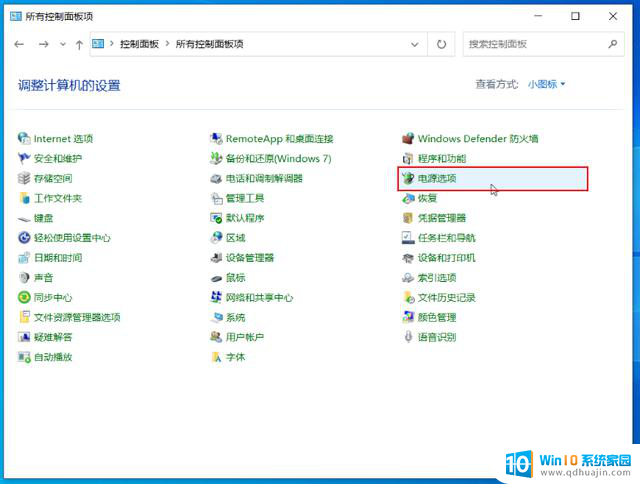Screen dimensions: 640x484
Task: Click the 键盘 keyboard icon
Action: point(24,219)
